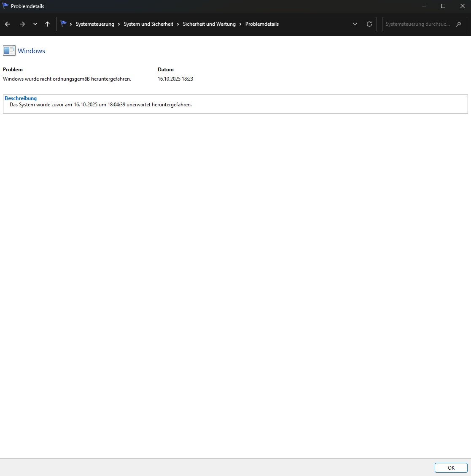Go back with the left arrow
The image size is (471, 476).
point(8,24)
